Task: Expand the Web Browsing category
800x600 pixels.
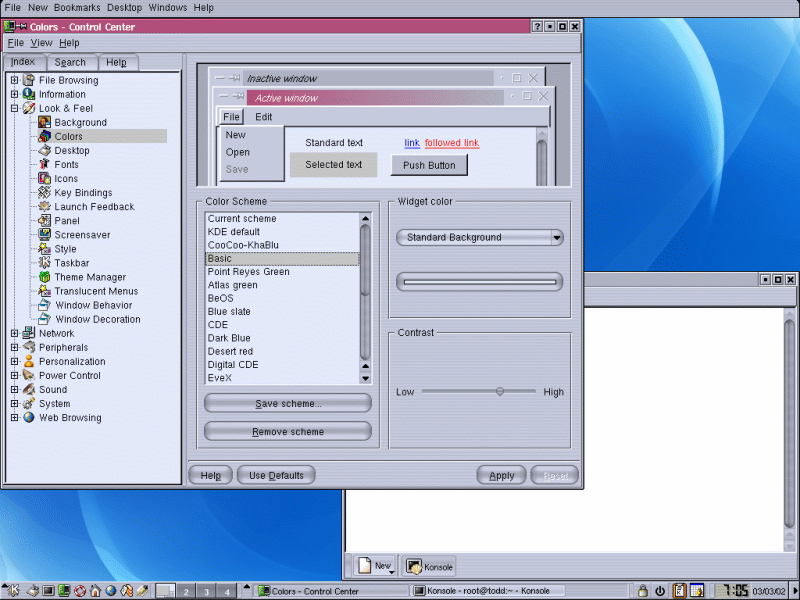Action: pyautogui.click(x=15, y=417)
